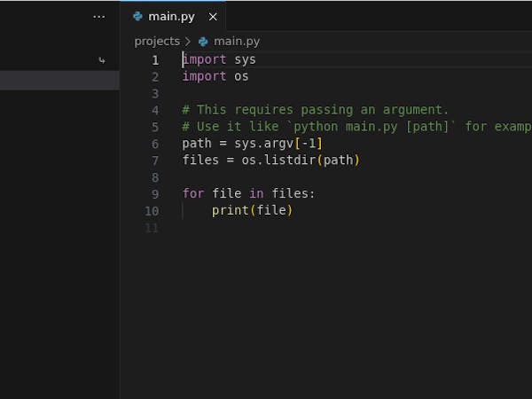Select the main.py editor tab

(173, 16)
